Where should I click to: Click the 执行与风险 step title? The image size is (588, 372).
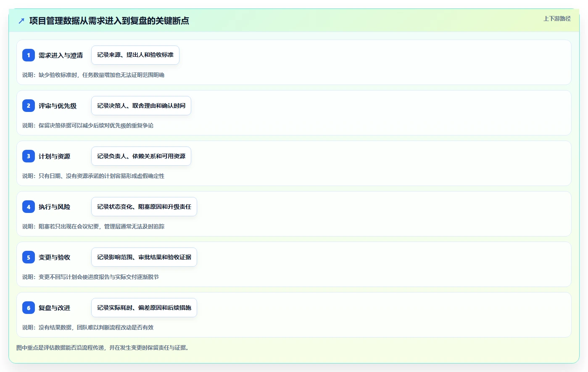point(55,207)
